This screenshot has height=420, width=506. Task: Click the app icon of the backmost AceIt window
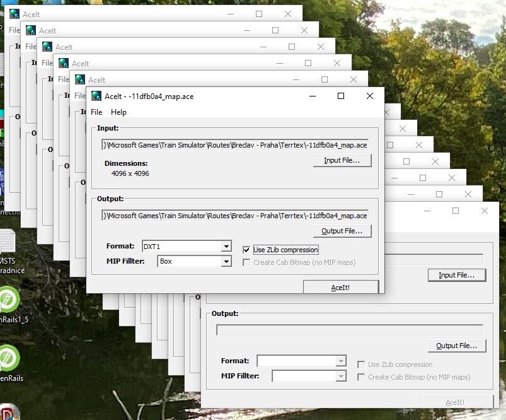[14, 14]
